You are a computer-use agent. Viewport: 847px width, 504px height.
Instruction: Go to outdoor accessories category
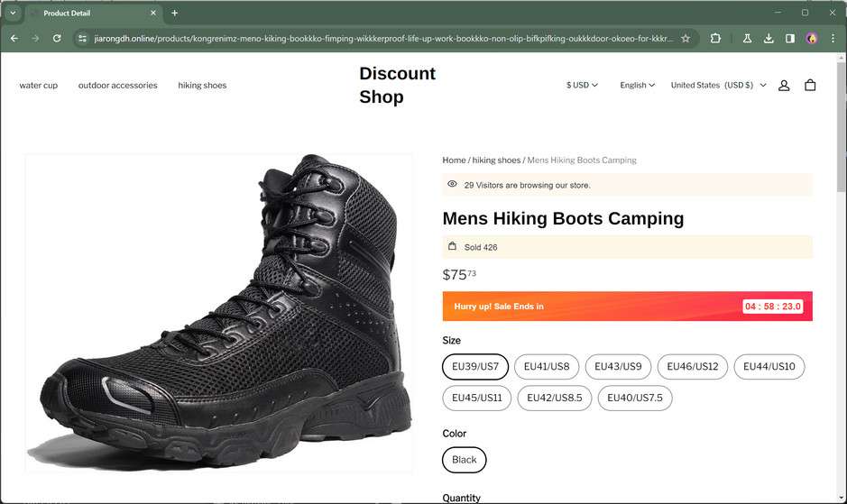coord(117,86)
